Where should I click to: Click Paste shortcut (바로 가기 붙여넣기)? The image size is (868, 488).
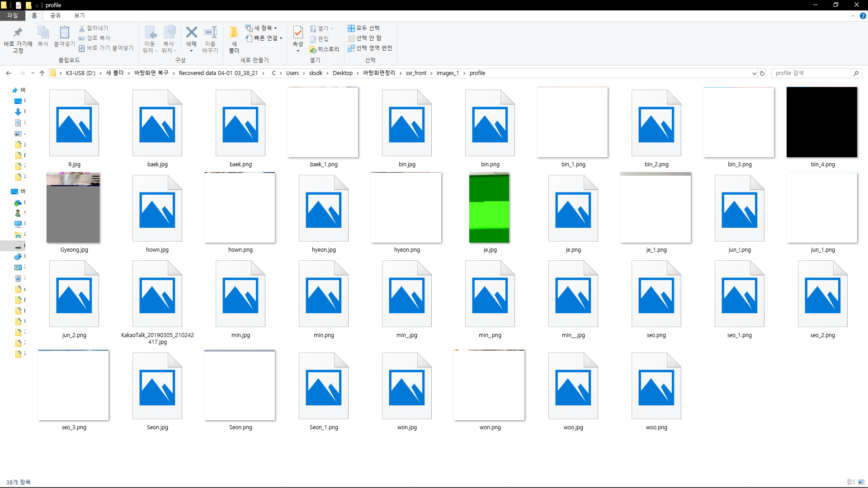pos(106,48)
